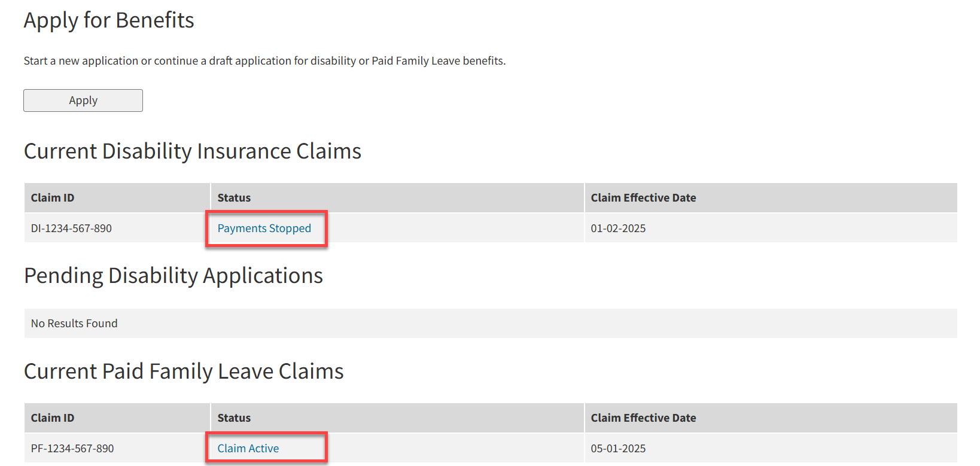Screen dimensions: 980x466
Task: Open the Payments Stopped status link
Action: click(264, 229)
